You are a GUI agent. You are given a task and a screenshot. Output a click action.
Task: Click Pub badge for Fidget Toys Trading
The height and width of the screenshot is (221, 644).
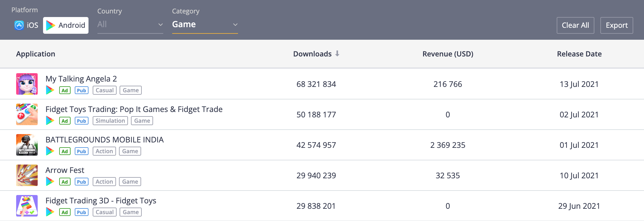82,121
